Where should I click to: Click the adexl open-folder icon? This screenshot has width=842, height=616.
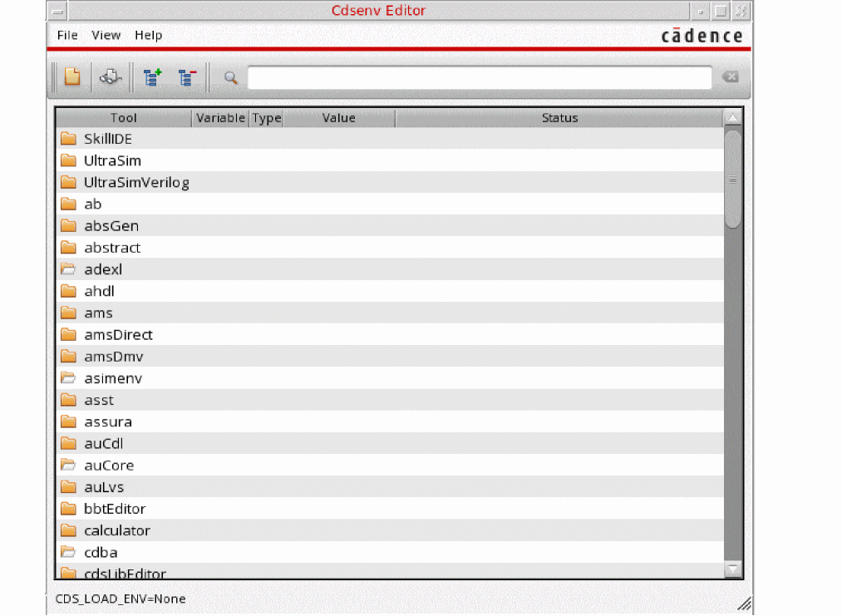tap(68, 269)
